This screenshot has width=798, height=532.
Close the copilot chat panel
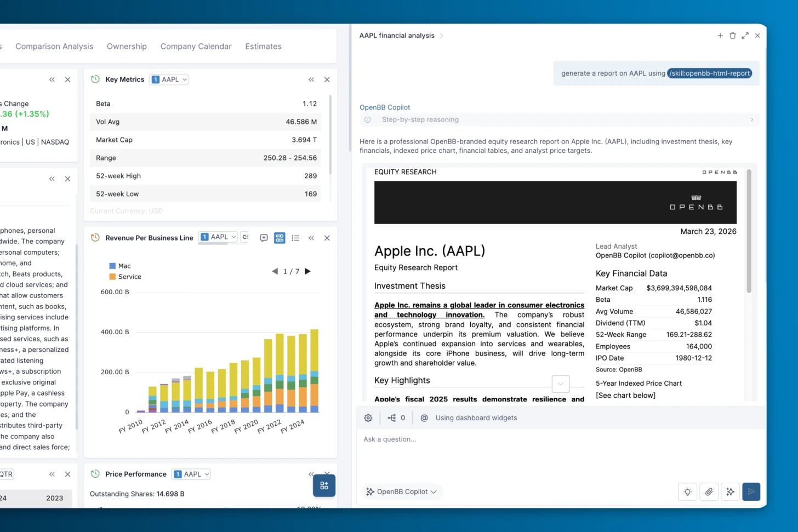[757, 36]
